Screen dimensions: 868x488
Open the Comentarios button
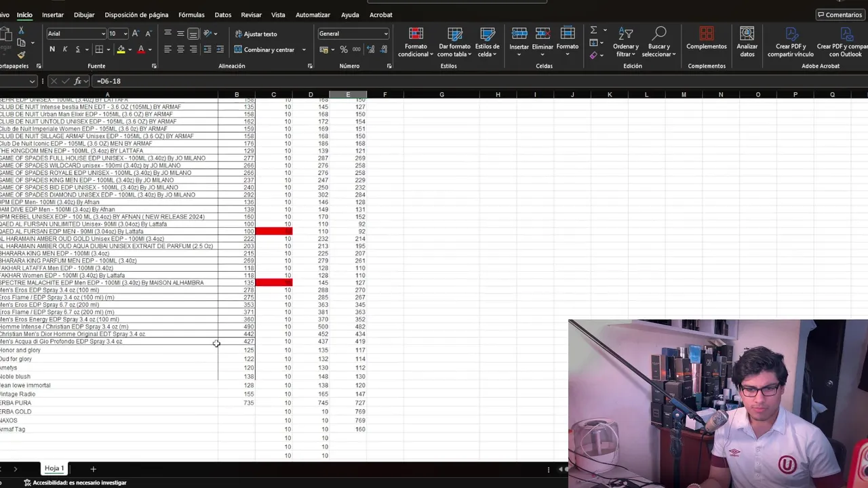tap(840, 15)
